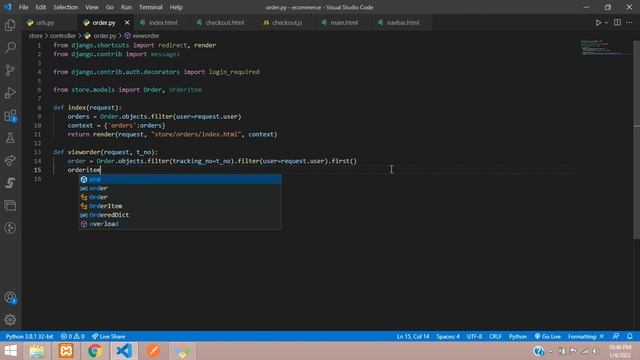Open File Explorer from taskbar
Screen dimensions: 640x360
tap(37, 351)
